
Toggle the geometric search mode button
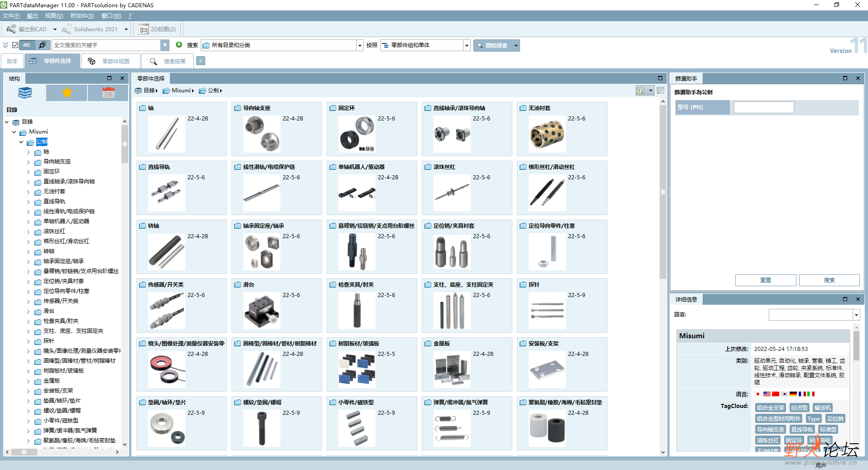coord(42,45)
